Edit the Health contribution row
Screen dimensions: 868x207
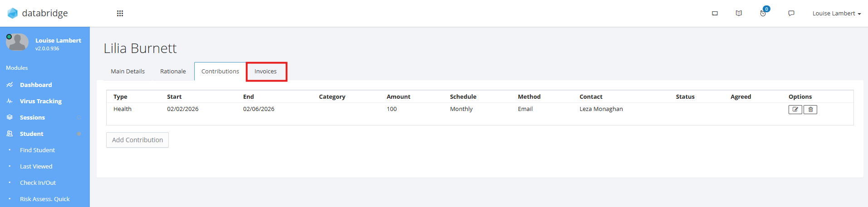pyautogui.click(x=795, y=110)
